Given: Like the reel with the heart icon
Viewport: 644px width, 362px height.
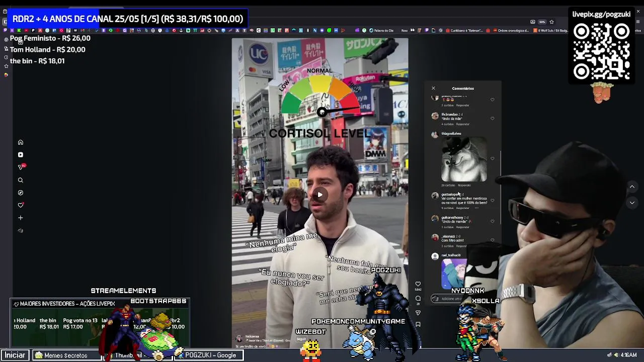Looking at the screenshot, I should (x=418, y=284).
